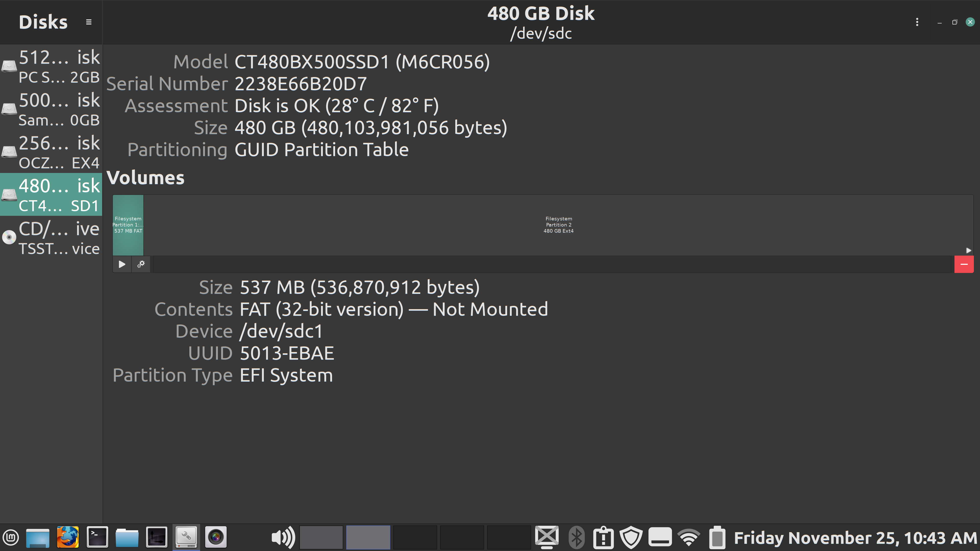Open the mail notifier tray icon
The height and width of the screenshot is (551, 980).
click(x=547, y=537)
